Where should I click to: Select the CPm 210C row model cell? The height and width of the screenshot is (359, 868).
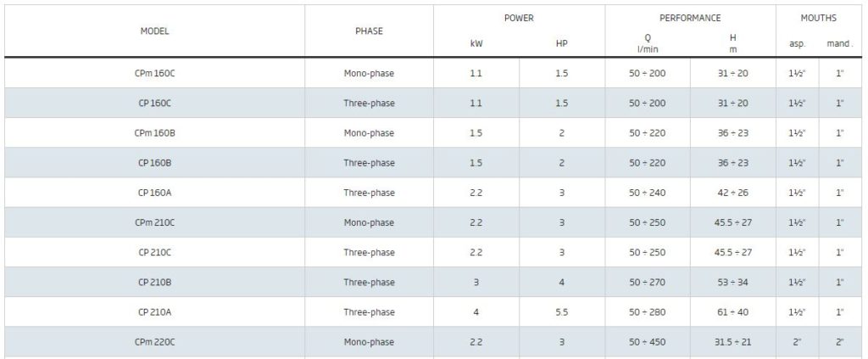pos(154,222)
